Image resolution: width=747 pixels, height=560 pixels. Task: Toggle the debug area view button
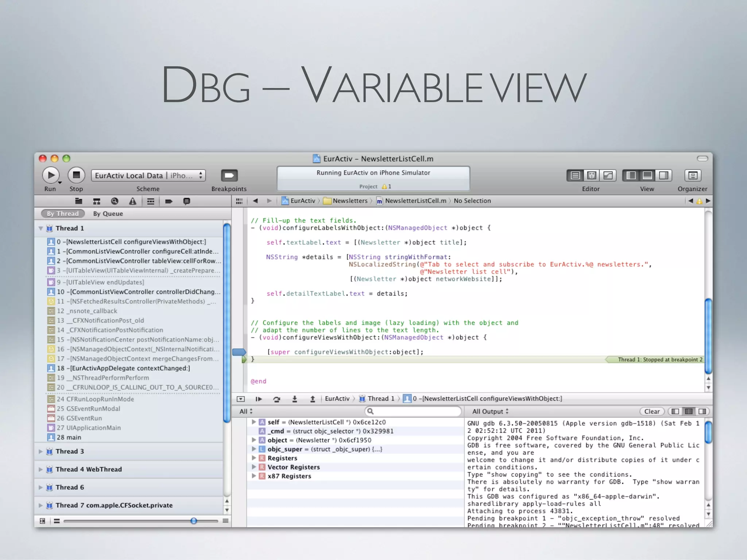pos(647,176)
